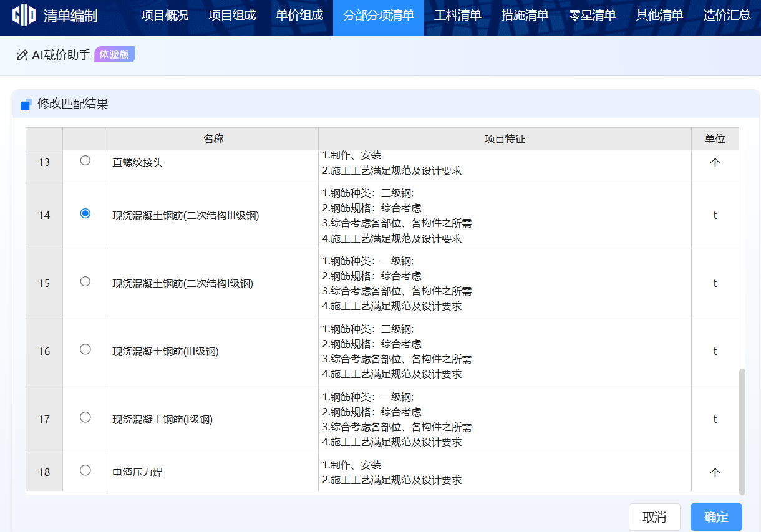The height and width of the screenshot is (532, 761).
Task: Click the 体验版 badge next to AI载价助手
Action: [113, 54]
